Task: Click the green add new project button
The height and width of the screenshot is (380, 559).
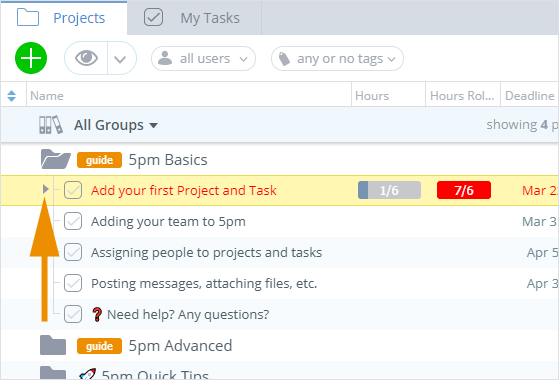Action: (x=31, y=58)
